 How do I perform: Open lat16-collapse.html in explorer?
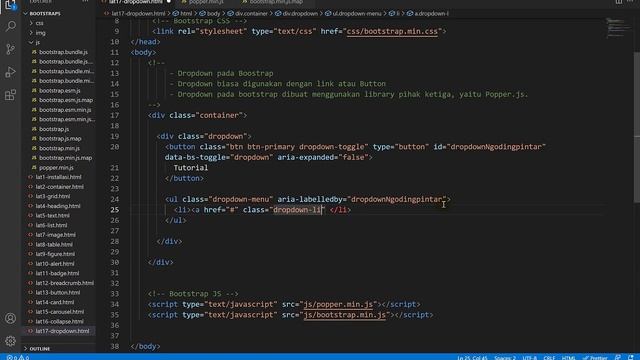(60, 321)
